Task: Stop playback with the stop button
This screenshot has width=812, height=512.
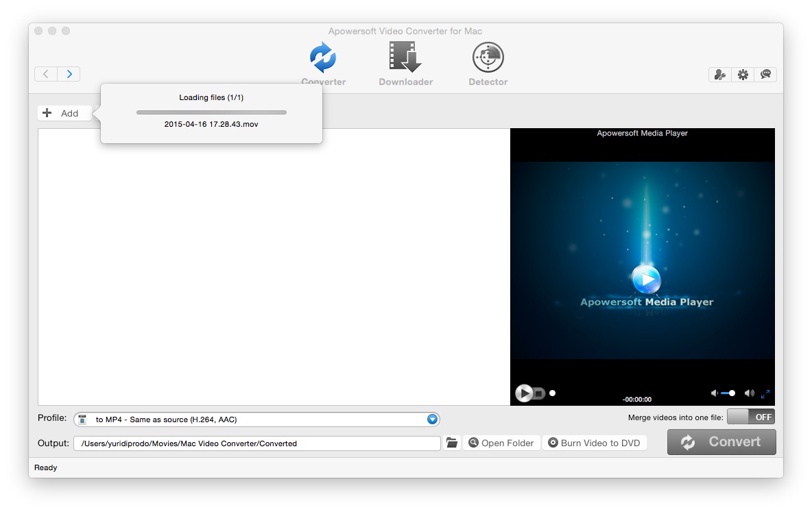Action: click(539, 393)
